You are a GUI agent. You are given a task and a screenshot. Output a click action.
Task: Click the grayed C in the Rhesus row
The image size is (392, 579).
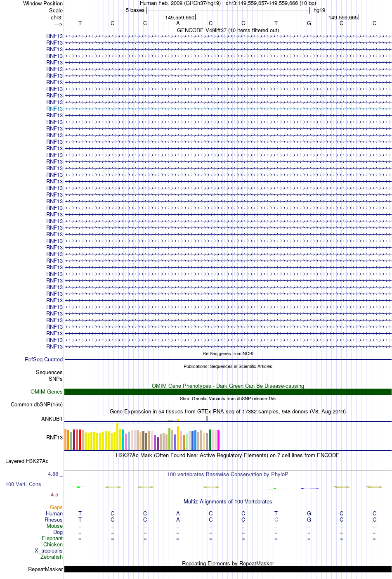(276, 520)
